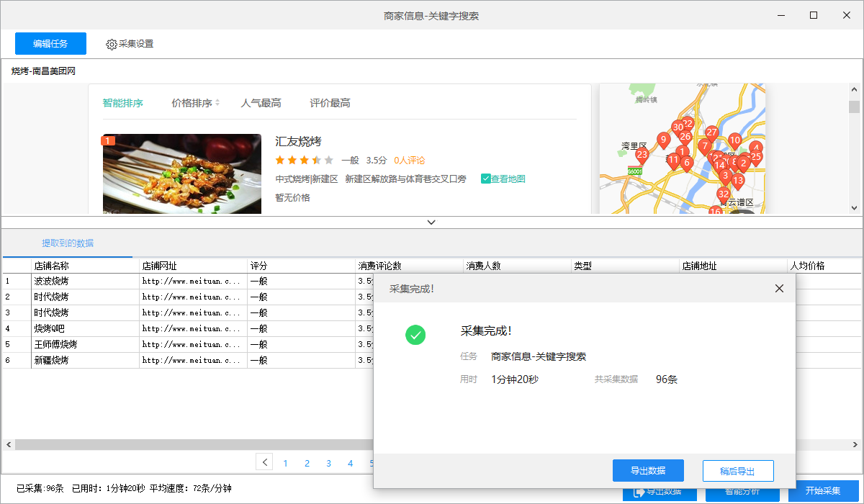This screenshot has height=504, width=864.
Task: Click map marker number 6
Action: pos(687,164)
